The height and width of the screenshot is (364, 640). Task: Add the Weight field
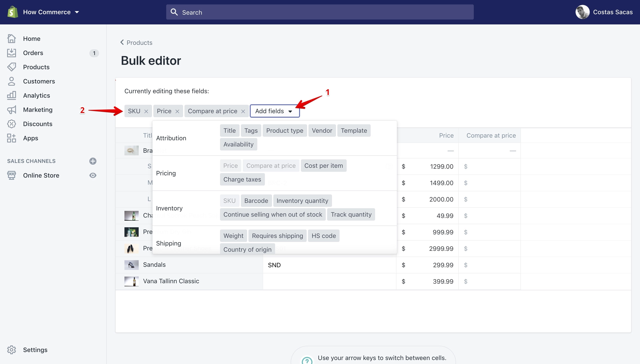coord(233,235)
